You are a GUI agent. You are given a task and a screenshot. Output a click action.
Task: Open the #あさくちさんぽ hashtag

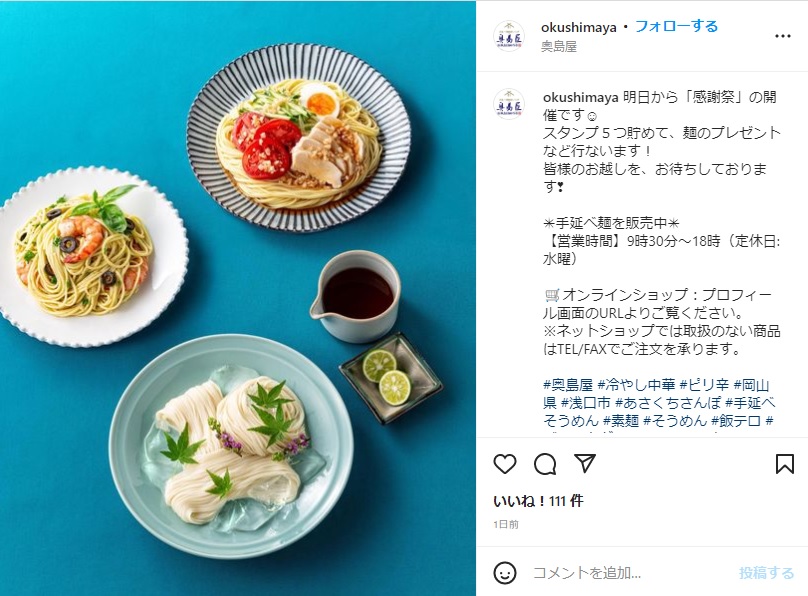[668, 403]
